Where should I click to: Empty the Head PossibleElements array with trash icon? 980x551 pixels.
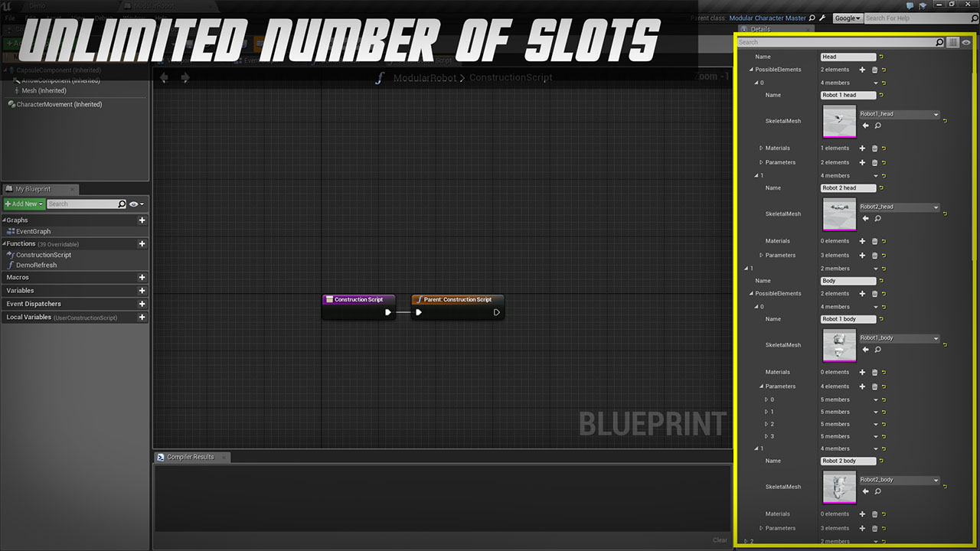(874, 70)
